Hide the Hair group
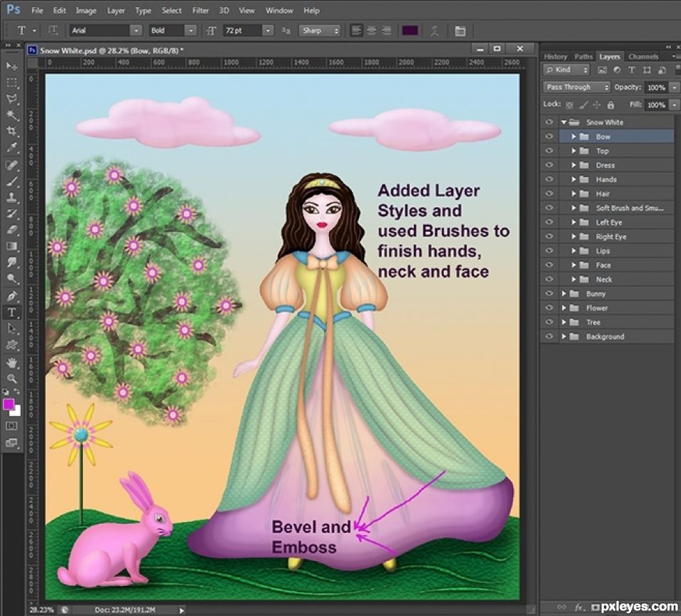 [549, 193]
